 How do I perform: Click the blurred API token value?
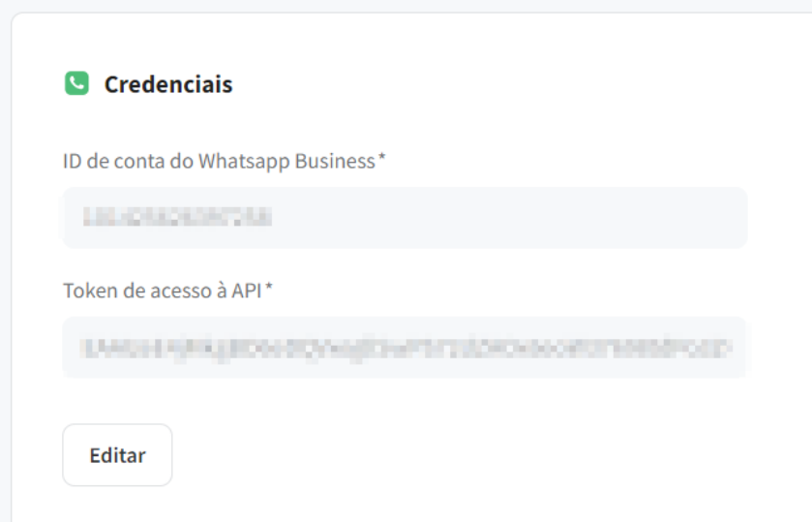coord(406,348)
